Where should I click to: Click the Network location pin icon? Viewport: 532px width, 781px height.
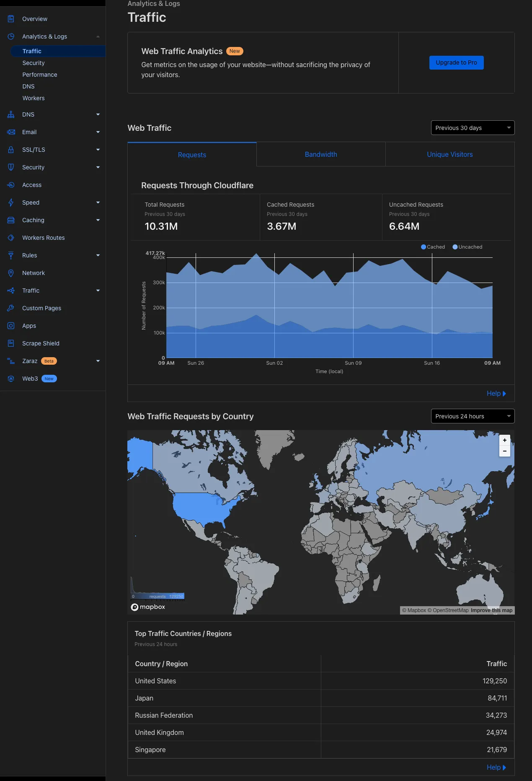[11, 273]
